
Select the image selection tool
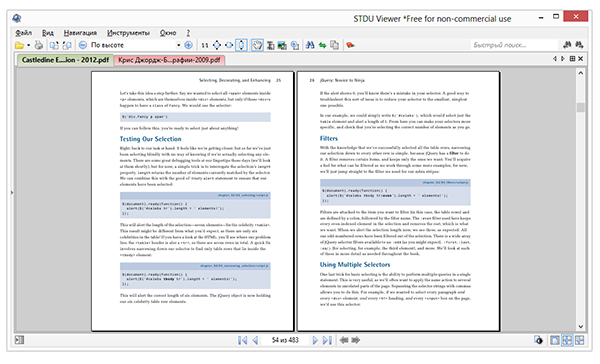[282, 45]
